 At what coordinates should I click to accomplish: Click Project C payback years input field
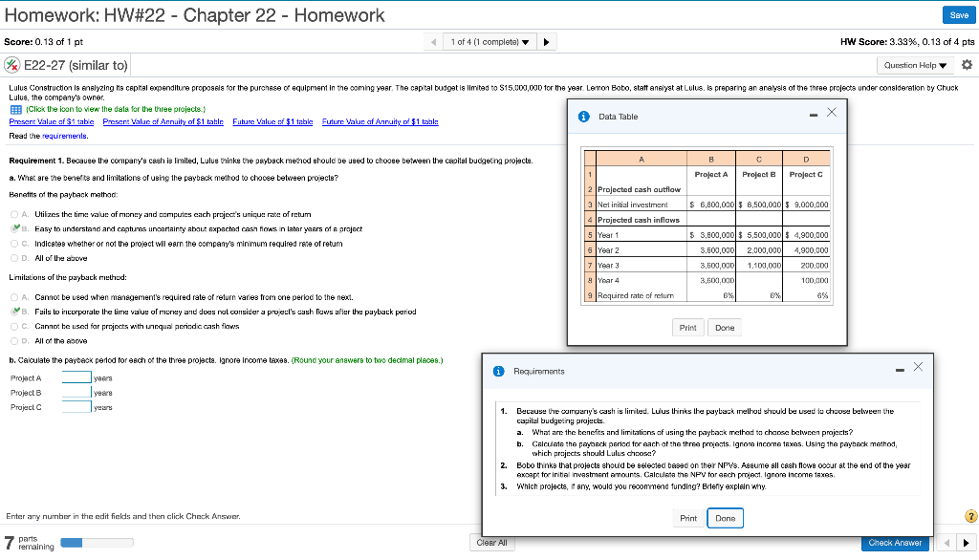76,407
